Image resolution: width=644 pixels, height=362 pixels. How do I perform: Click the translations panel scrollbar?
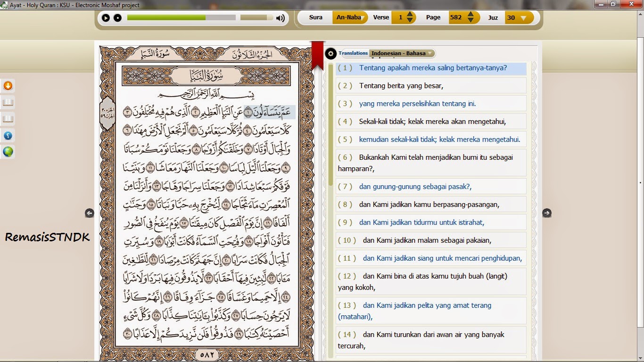point(331,125)
